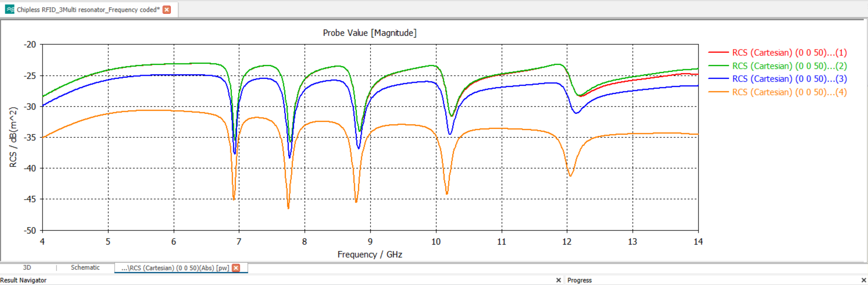Close the Result Navigator panel
The height and width of the screenshot is (285, 868).
click(558, 280)
